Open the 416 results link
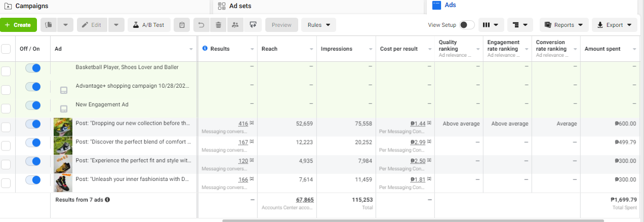 tap(243, 124)
